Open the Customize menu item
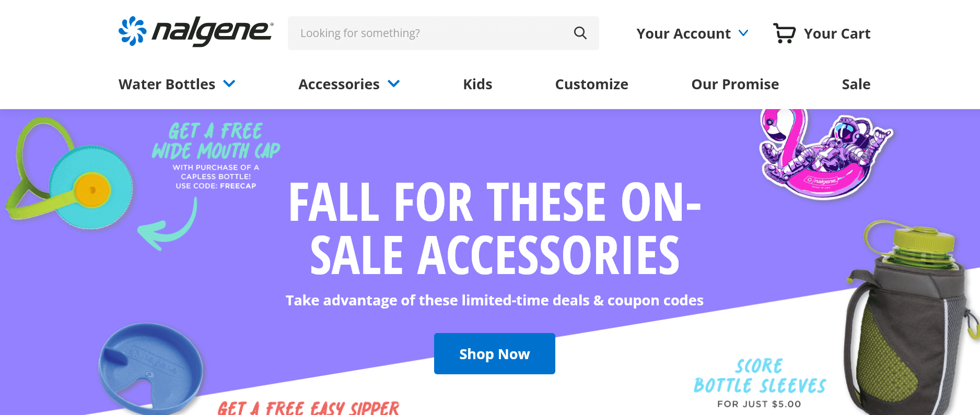This screenshot has height=415, width=980. tap(591, 84)
